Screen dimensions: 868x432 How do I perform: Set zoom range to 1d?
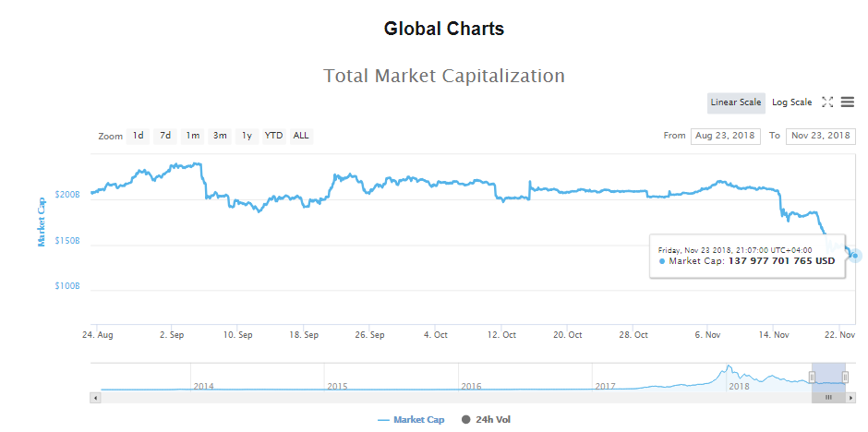point(138,136)
